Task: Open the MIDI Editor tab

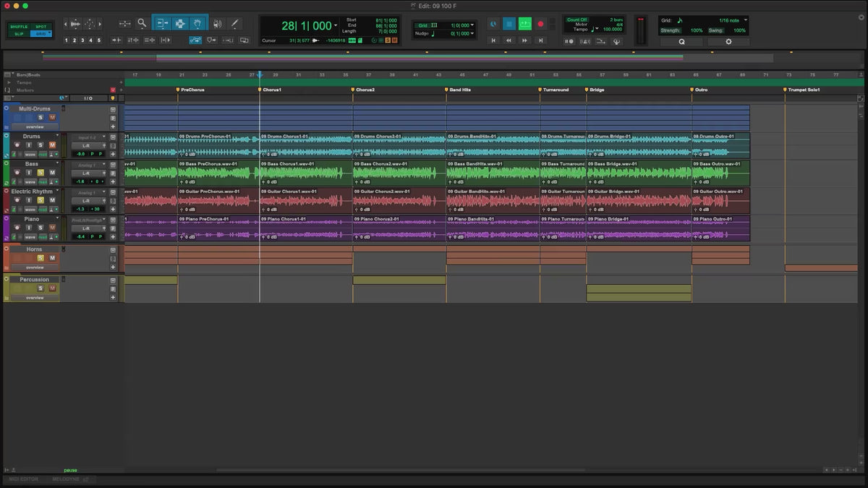Action: (x=24, y=479)
